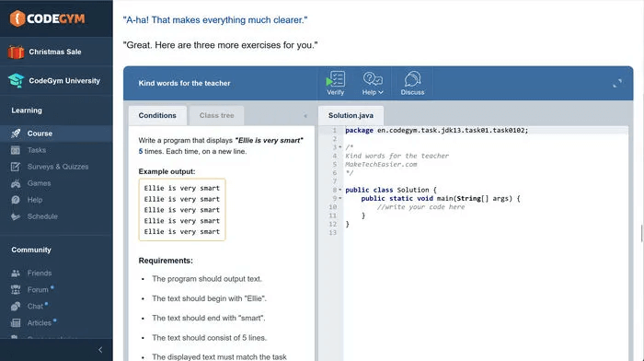The image size is (644, 361).
Task: Open CodeGym University graduation cap icon
Action: point(16,81)
